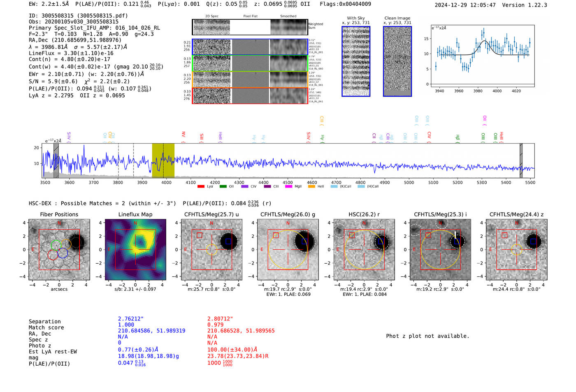Click the ID 3005508315 line
576x392 pixels.
(78, 16)
